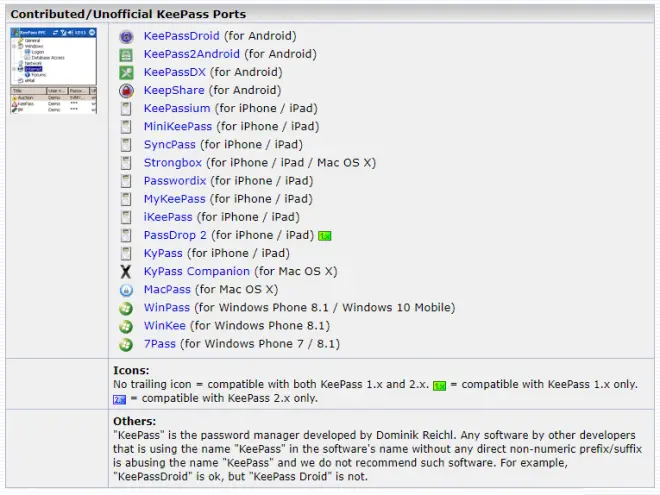Follow the KeePassDX link
Viewport: 660px width, 495px height.
pyautogui.click(x=175, y=72)
